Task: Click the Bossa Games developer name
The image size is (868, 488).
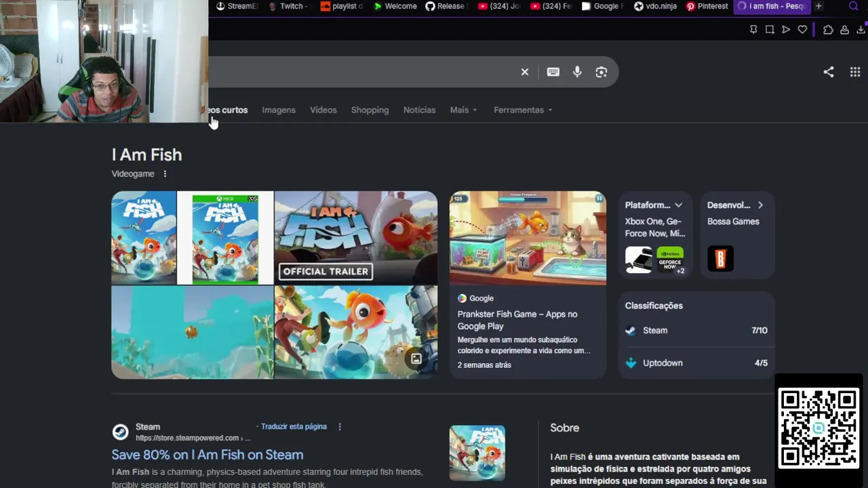Action: (733, 222)
